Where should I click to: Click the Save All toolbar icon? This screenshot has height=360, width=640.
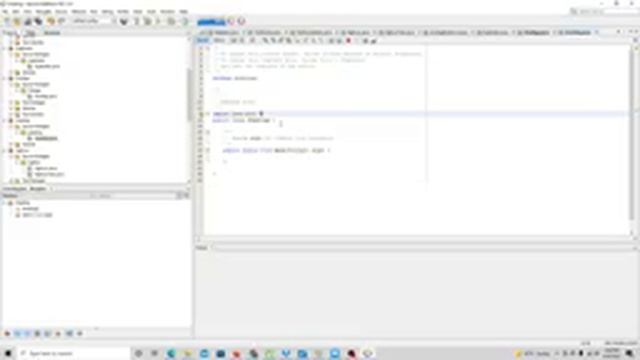click(38, 21)
